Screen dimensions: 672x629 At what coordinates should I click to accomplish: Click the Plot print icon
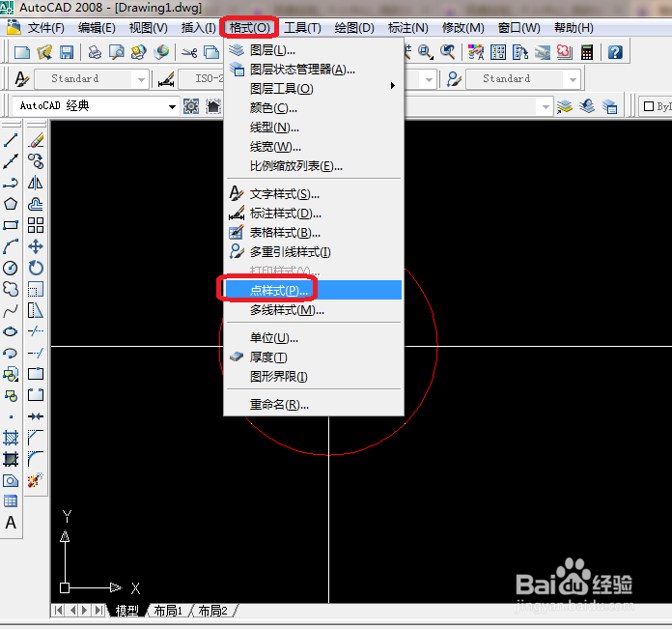click(x=95, y=52)
